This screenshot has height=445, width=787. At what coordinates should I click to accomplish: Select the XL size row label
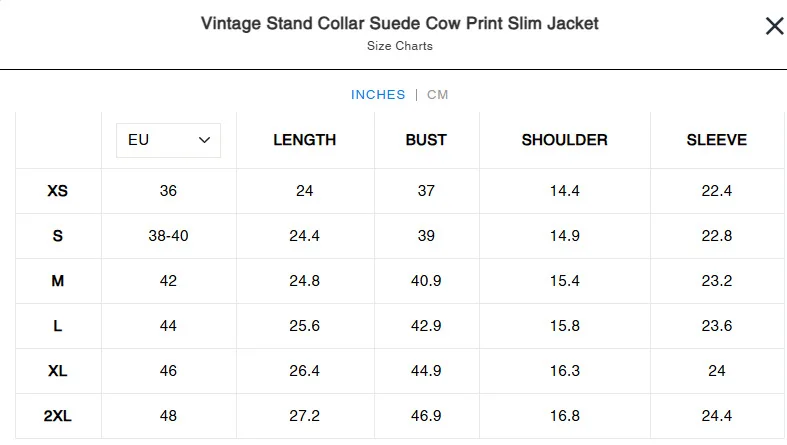click(x=58, y=371)
